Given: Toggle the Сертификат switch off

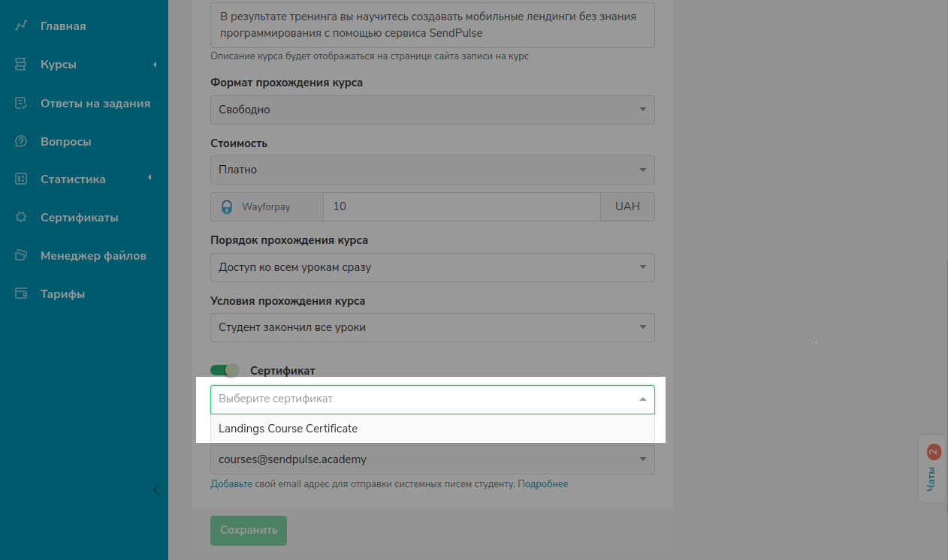Looking at the screenshot, I should point(225,370).
